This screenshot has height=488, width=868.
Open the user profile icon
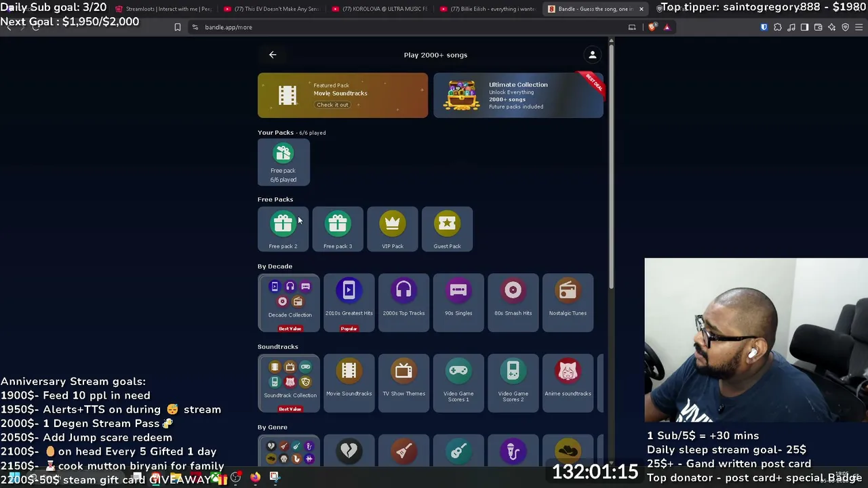coord(592,55)
